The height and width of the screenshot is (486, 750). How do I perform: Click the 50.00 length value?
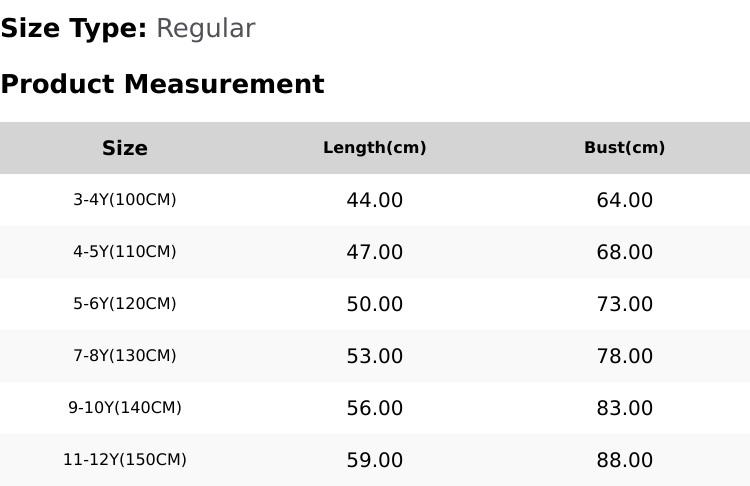(375, 304)
